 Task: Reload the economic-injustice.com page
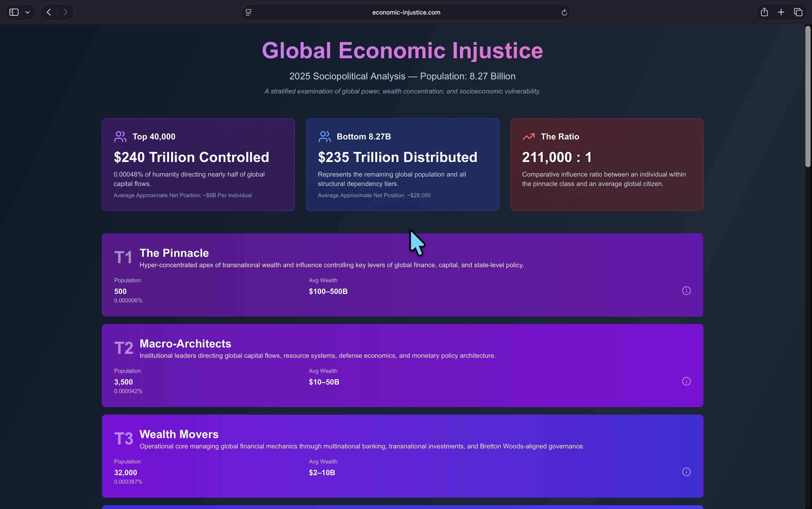[x=564, y=12]
